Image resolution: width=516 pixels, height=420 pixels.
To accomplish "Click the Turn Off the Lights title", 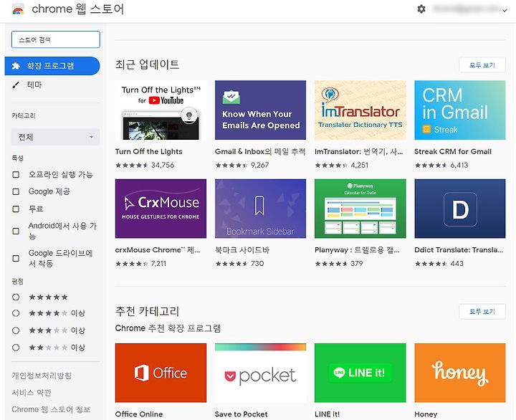I will point(149,151).
